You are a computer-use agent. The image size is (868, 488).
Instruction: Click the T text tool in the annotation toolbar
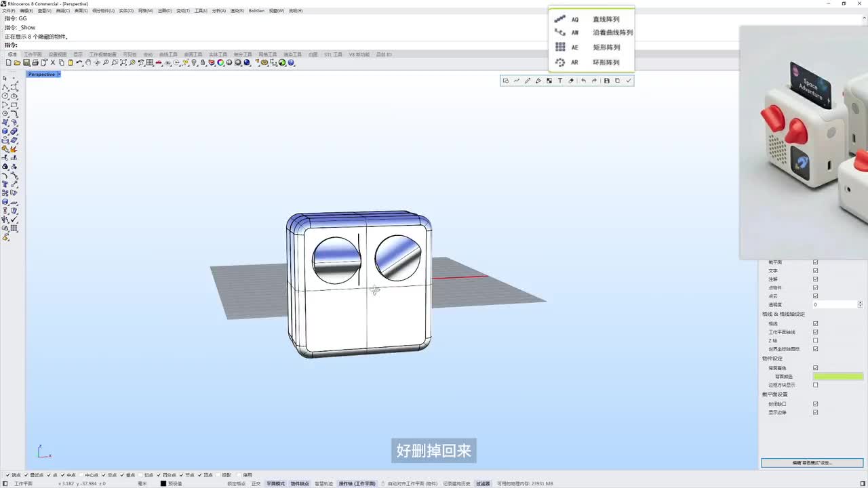click(x=560, y=81)
